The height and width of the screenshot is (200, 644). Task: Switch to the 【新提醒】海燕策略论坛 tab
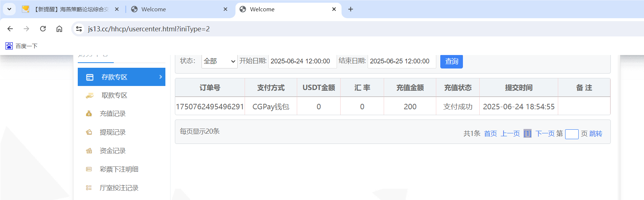click(x=70, y=9)
